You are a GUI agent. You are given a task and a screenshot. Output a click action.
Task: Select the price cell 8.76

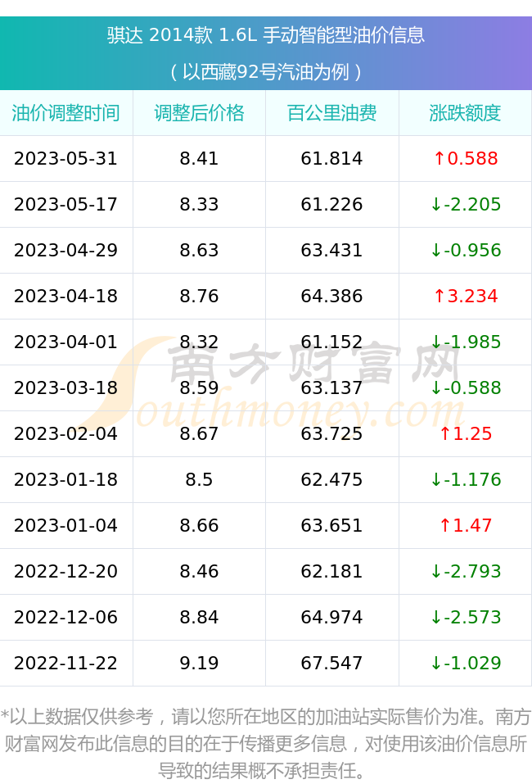pos(200,296)
